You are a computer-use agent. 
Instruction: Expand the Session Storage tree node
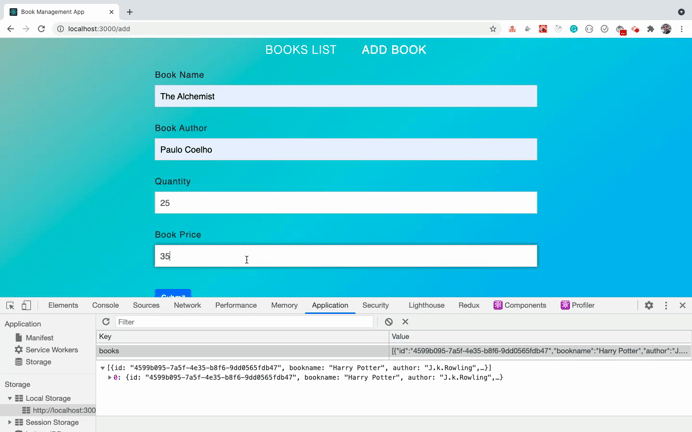(x=10, y=422)
